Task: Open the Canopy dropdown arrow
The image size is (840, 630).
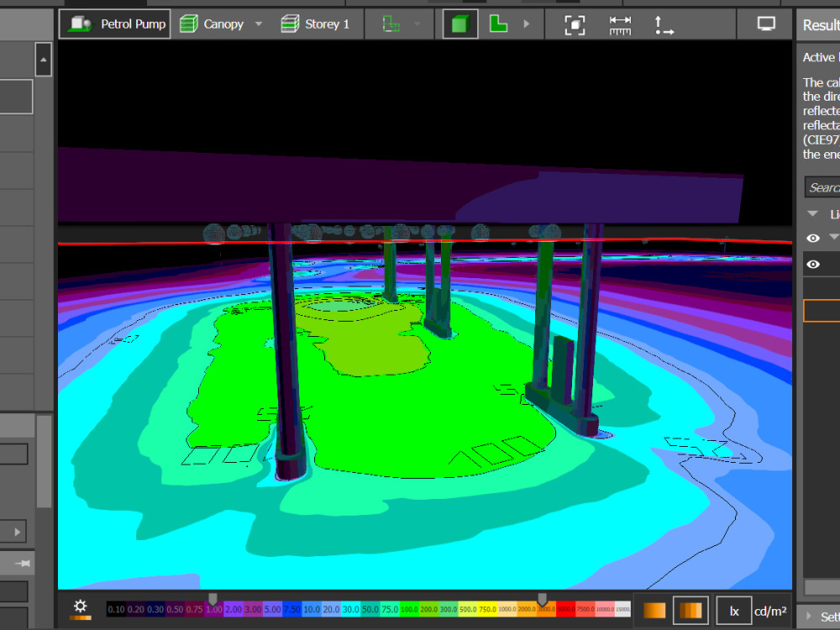Action: click(x=258, y=24)
